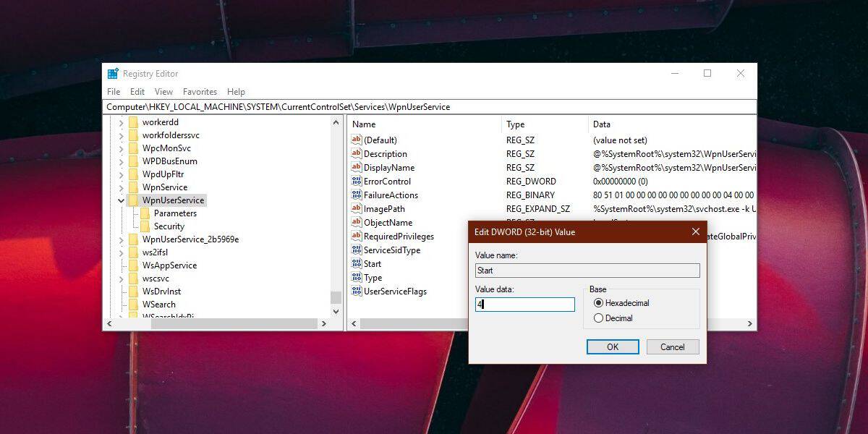Click the (Default) string value icon

pyautogui.click(x=356, y=140)
